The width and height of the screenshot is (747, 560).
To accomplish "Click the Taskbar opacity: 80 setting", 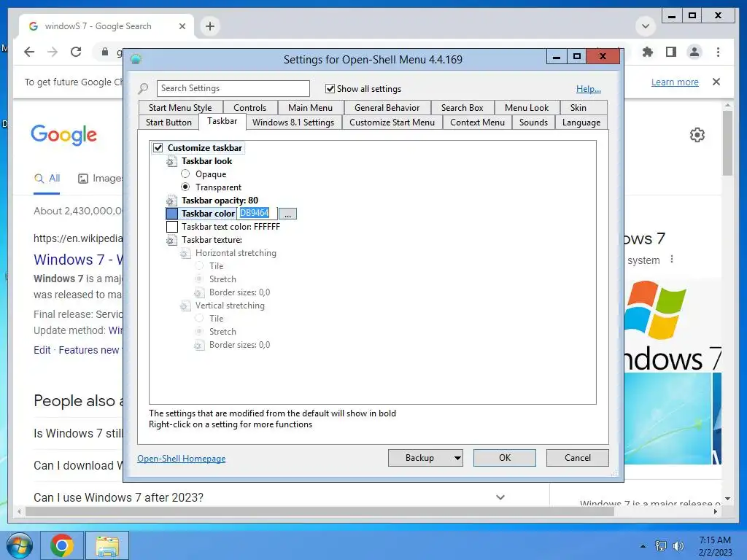I will click(x=220, y=201).
